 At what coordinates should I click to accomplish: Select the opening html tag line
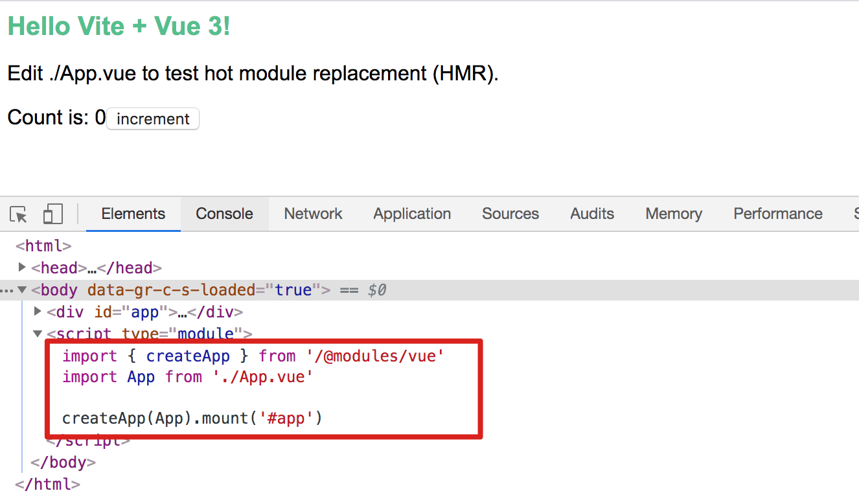(x=43, y=246)
